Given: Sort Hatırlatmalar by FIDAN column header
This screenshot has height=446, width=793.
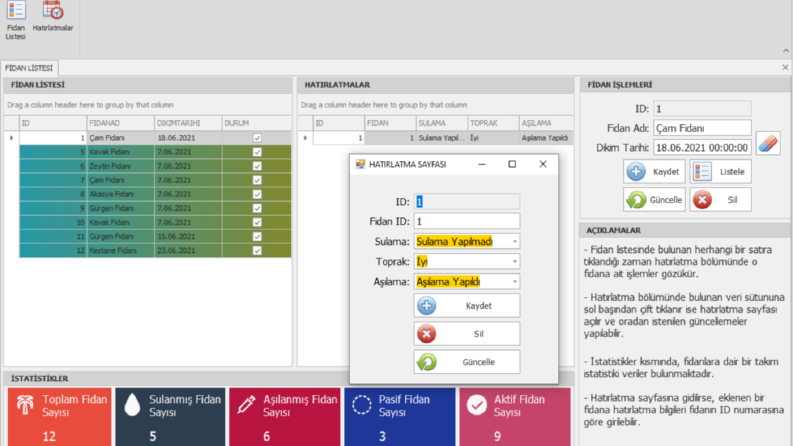Looking at the screenshot, I should click(x=390, y=123).
